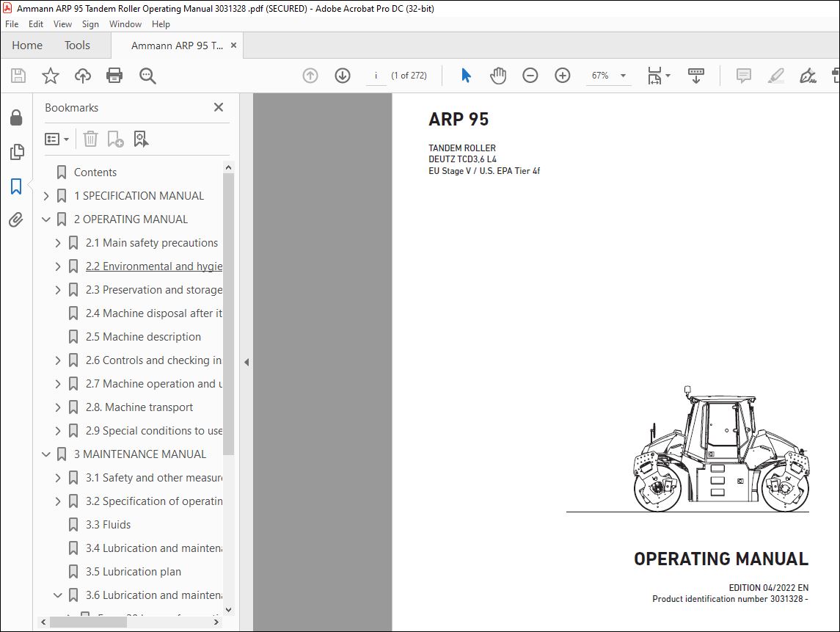The height and width of the screenshot is (632, 840).
Task: Open the zoom level 67% dropdown
Action: click(623, 76)
